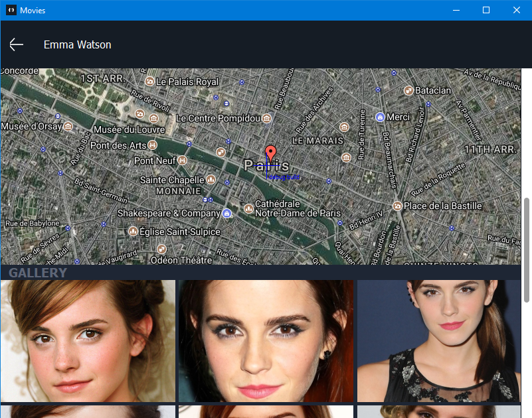This screenshot has height=418, width=532.
Task: Click the Bd Saint-Germain street label
Action: coord(101,191)
